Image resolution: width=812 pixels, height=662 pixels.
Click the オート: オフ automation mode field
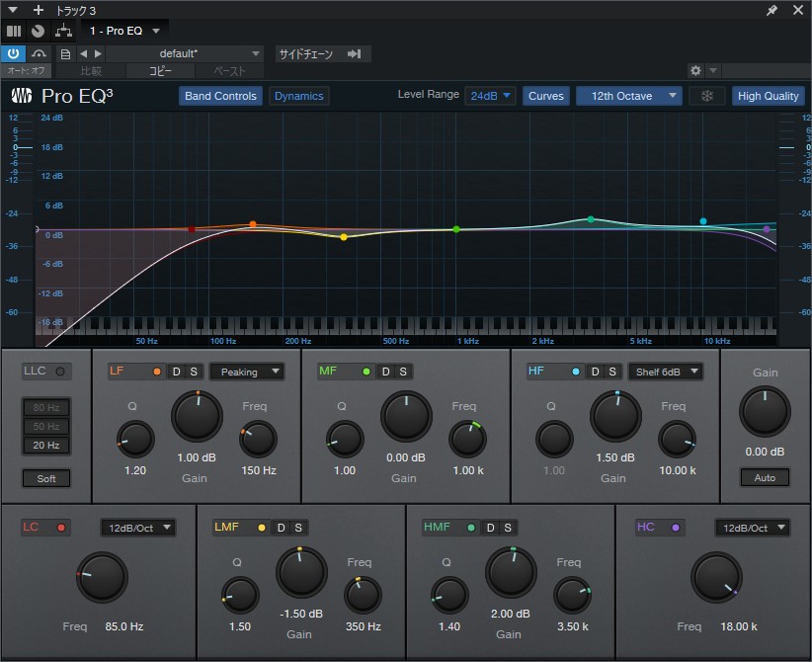point(26,70)
